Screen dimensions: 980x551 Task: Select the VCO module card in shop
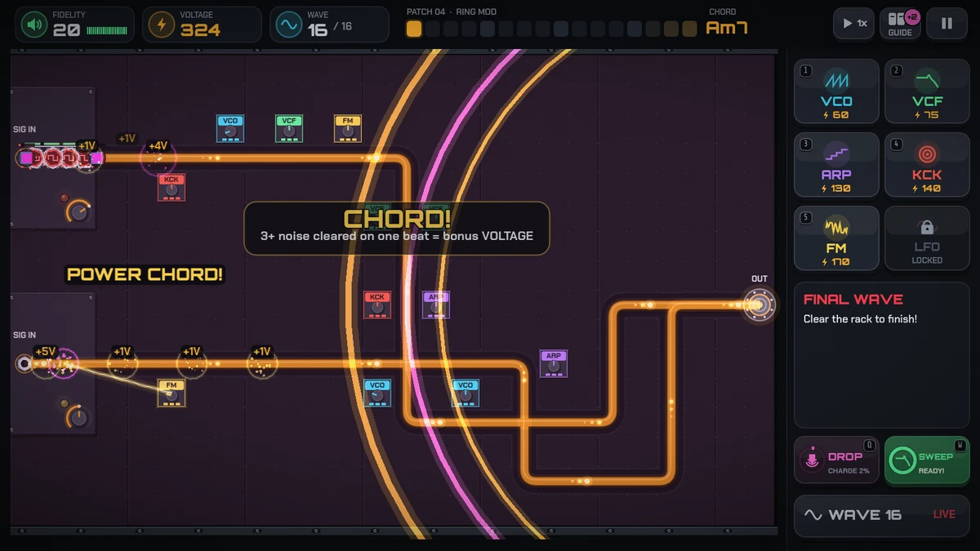836,91
